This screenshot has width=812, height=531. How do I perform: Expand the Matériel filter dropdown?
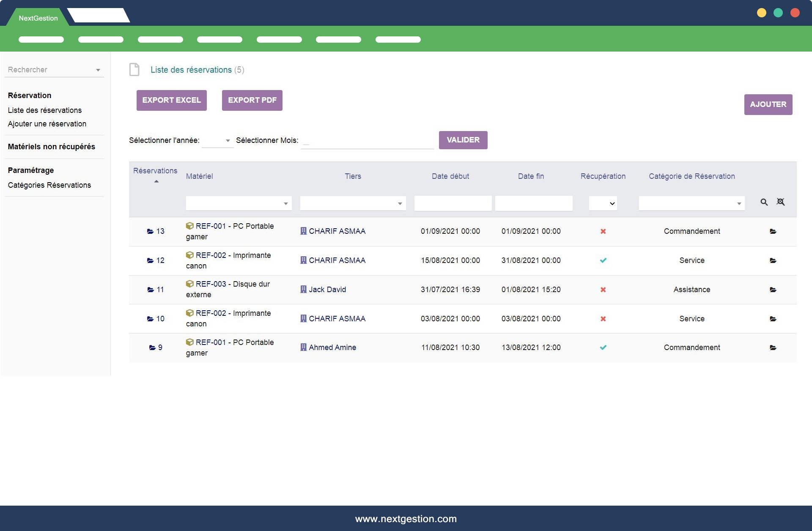pyautogui.click(x=239, y=203)
